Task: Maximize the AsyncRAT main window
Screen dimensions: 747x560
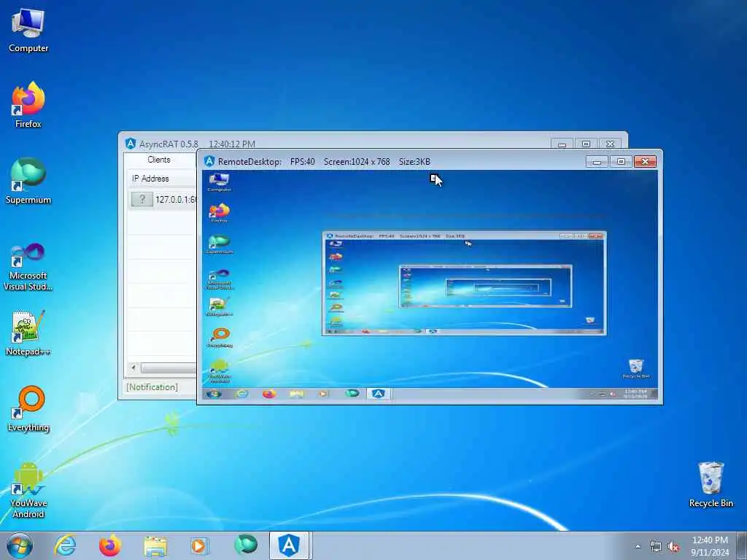Action: 586,144
